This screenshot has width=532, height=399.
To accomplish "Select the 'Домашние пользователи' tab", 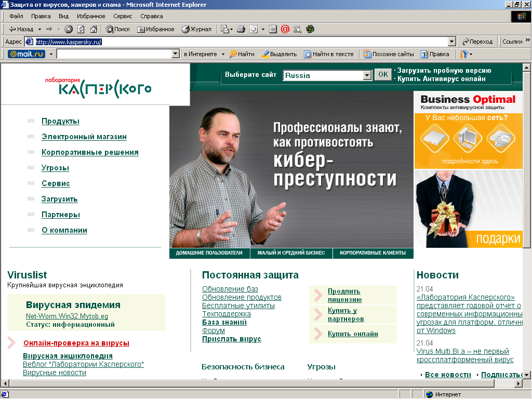I will pyautogui.click(x=209, y=253).
